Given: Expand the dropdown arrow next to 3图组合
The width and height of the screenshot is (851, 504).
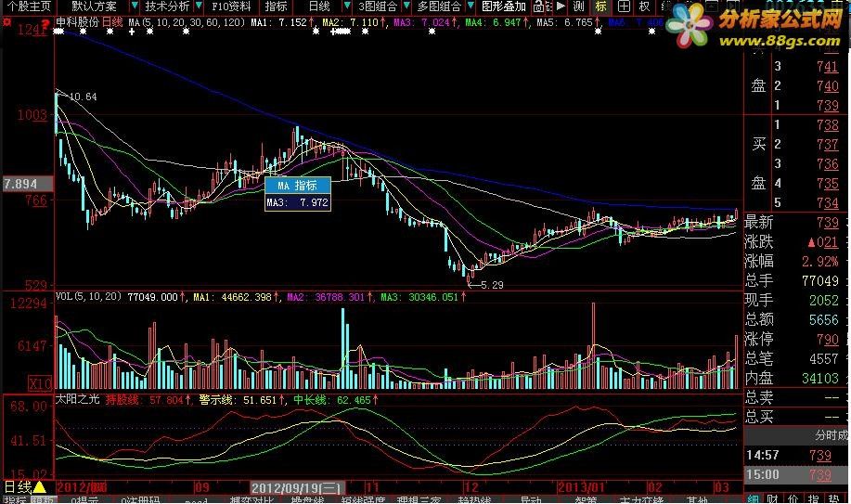Looking at the screenshot, I should coord(406,6).
